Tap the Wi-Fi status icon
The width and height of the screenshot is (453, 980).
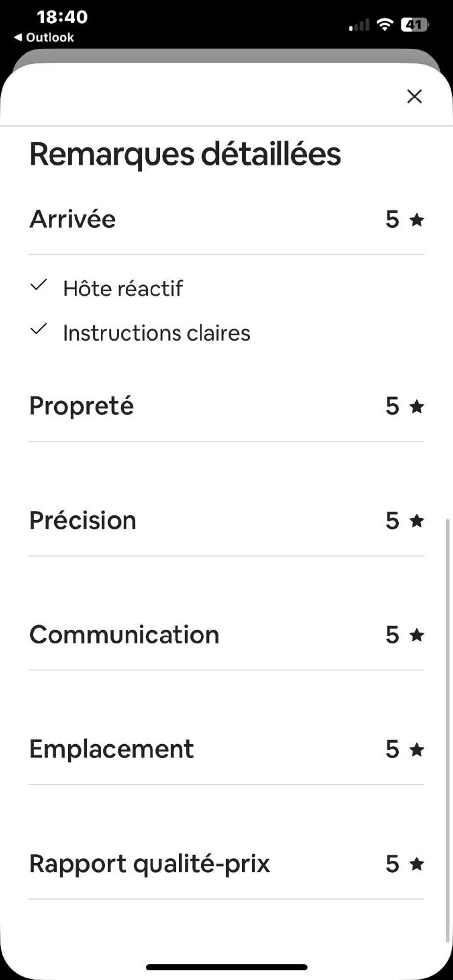click(385, 24)
